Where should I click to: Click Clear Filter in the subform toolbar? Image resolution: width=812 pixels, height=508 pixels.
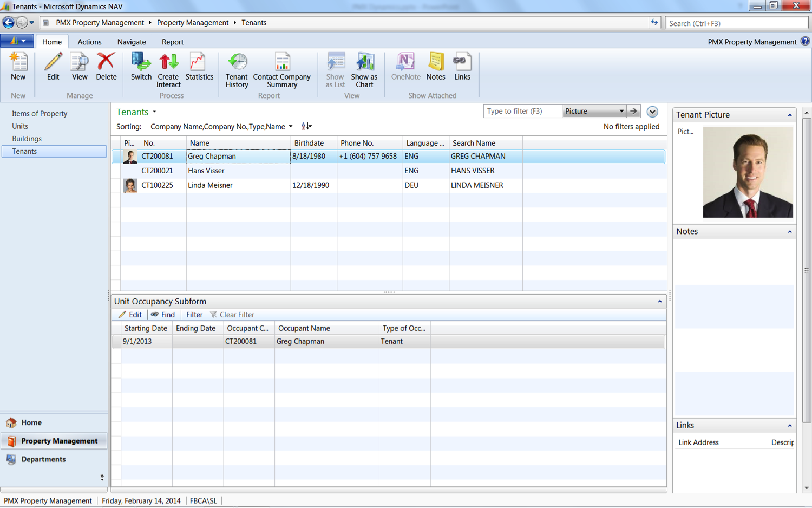pos(232,315)
